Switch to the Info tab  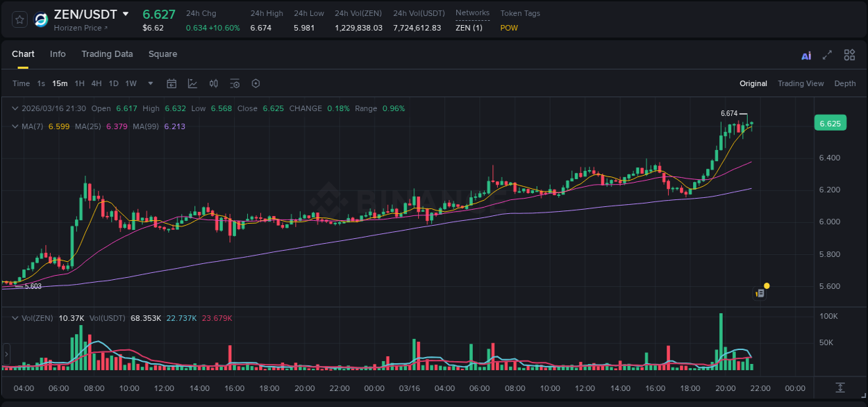[58, 54]
